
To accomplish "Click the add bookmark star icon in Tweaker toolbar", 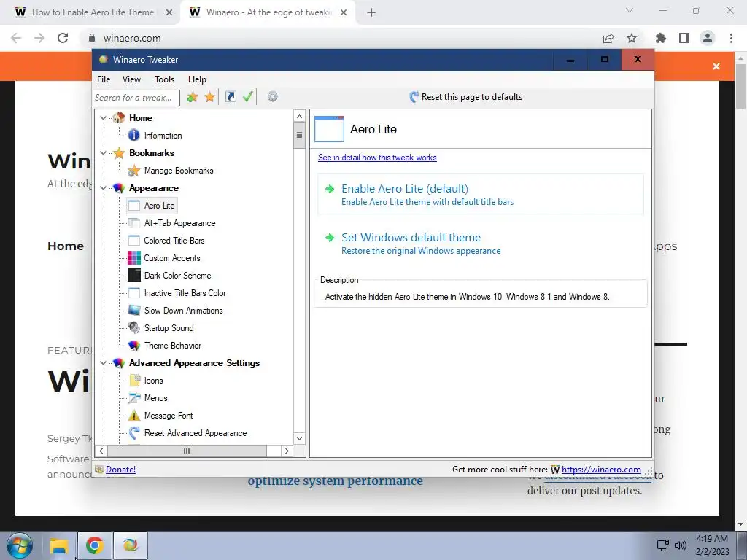I will click(193, 97).
